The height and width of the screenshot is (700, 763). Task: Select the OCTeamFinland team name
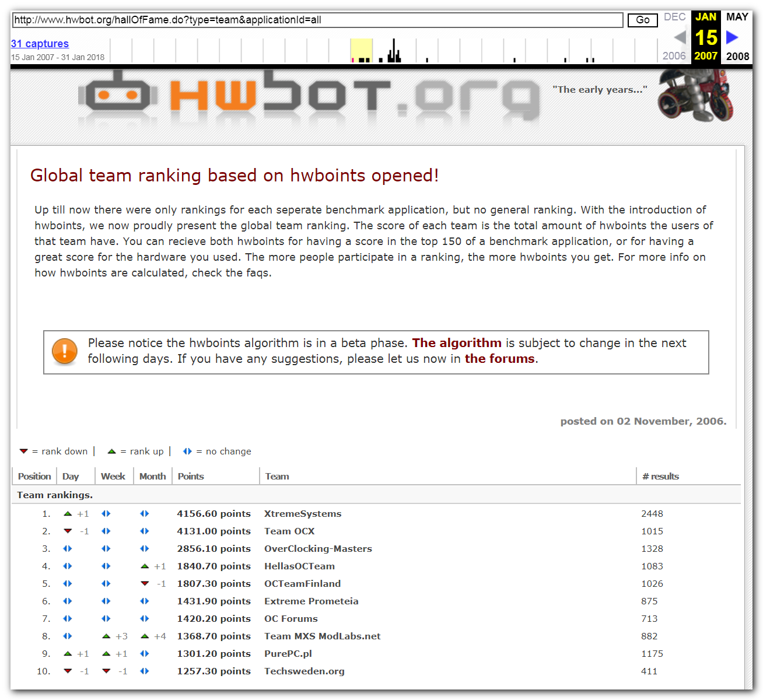click(x=302, y=584)
